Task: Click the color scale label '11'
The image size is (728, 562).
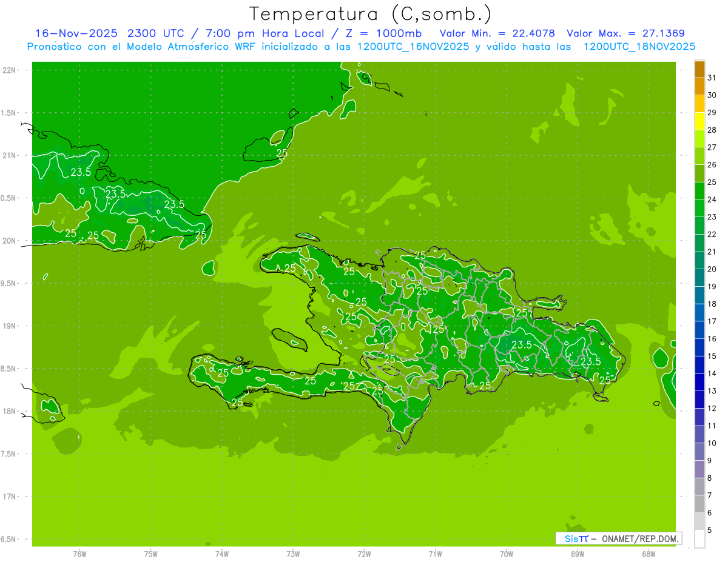Action: [712, 426]
